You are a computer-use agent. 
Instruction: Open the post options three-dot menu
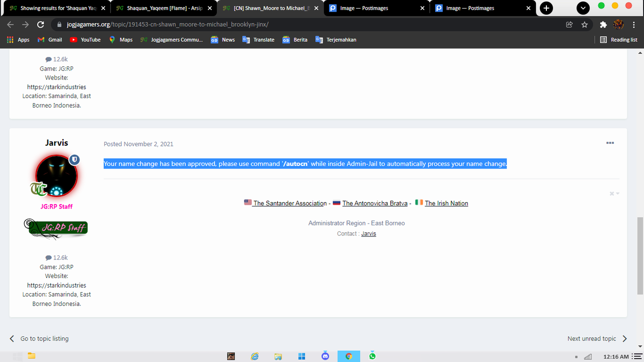(x=610, y=143)
